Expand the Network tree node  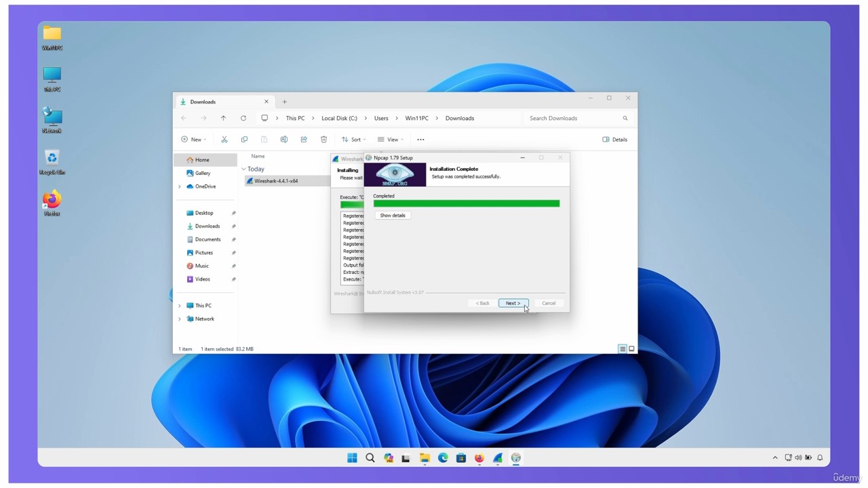click(x=180, y=319)
